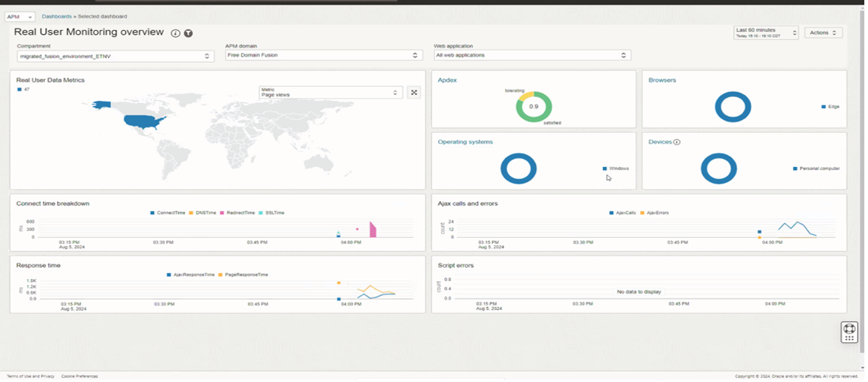868x382 pixels.
Task: Click the Apdex score donut chart
Action: coord(533,107)
